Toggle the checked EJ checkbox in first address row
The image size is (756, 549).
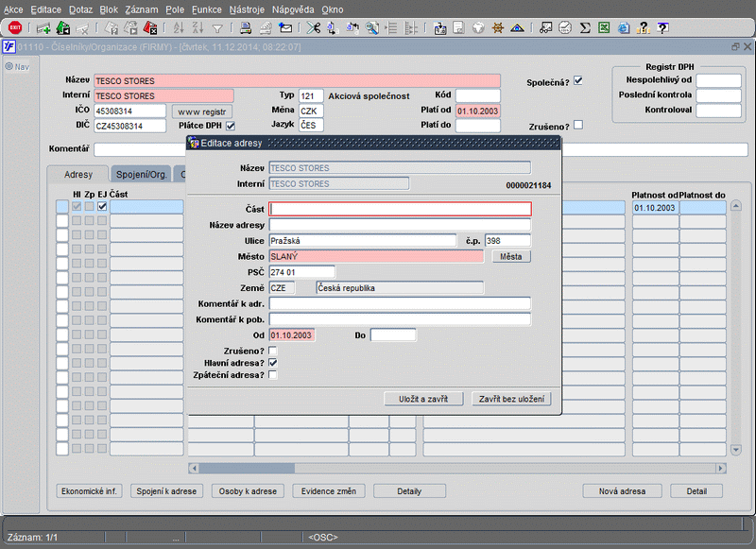[102, 206]
